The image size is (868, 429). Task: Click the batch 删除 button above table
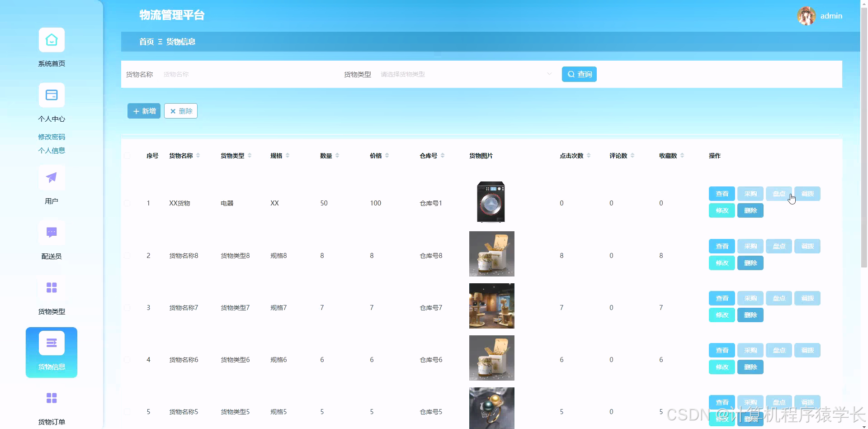181,111
